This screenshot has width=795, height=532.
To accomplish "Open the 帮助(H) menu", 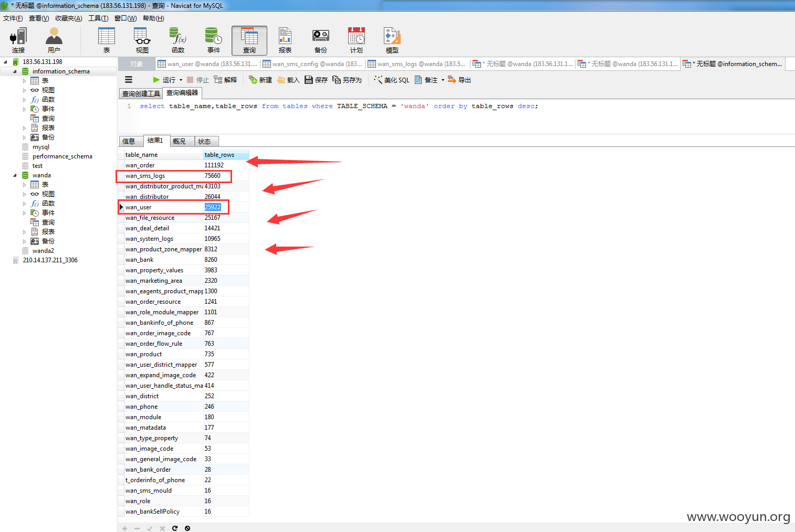I will 153,18.
